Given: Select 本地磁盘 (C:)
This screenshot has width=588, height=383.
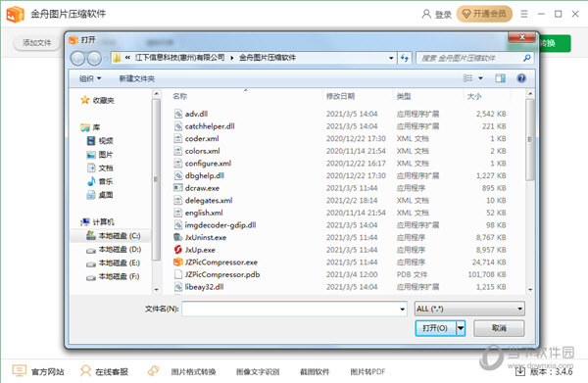Looking at the screenshot, I should pyautogui.click(x=114, y=236).
